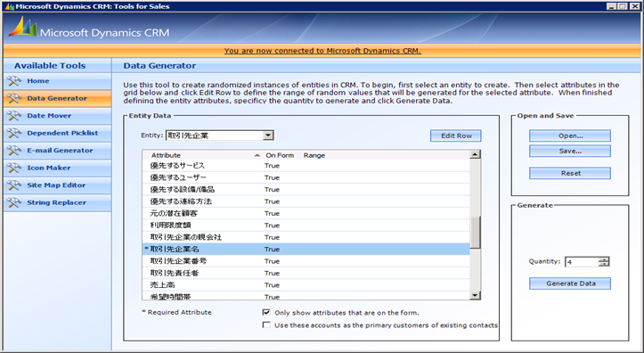Click the tools icon beside Site Map Editor
644x353 pixels.
pyautogui.click(x=14, y=185)
